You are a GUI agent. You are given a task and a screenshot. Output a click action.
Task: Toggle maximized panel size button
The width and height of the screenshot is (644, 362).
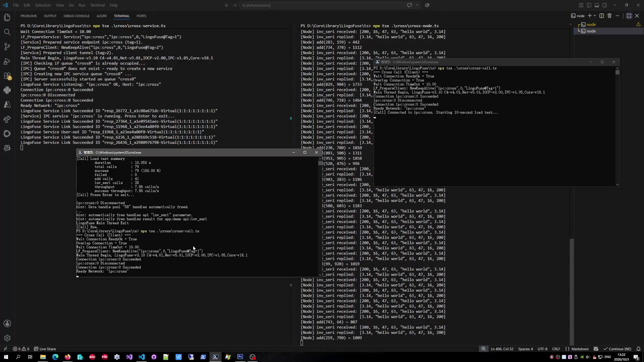click(629, 16)
